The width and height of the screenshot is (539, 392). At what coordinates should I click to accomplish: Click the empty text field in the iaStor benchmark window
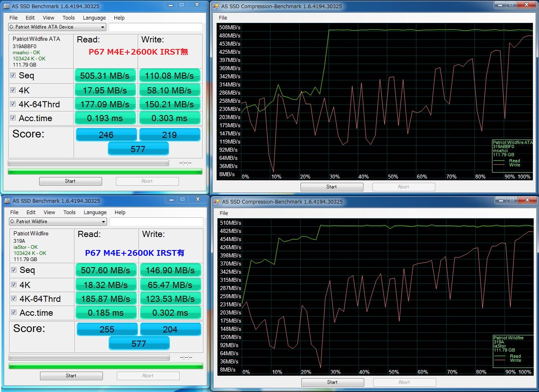156,221
